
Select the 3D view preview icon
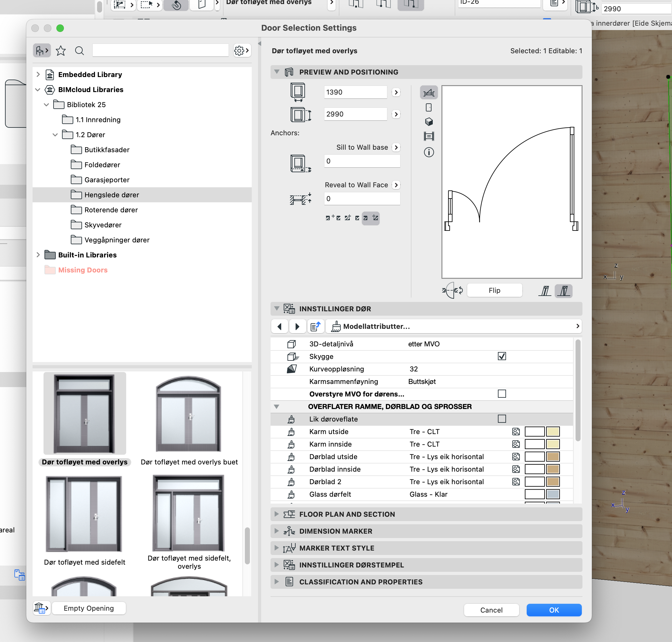(429, 122)
